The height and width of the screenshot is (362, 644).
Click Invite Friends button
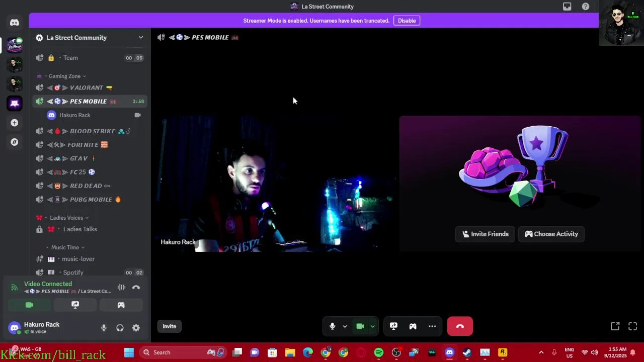coord(485,234)
